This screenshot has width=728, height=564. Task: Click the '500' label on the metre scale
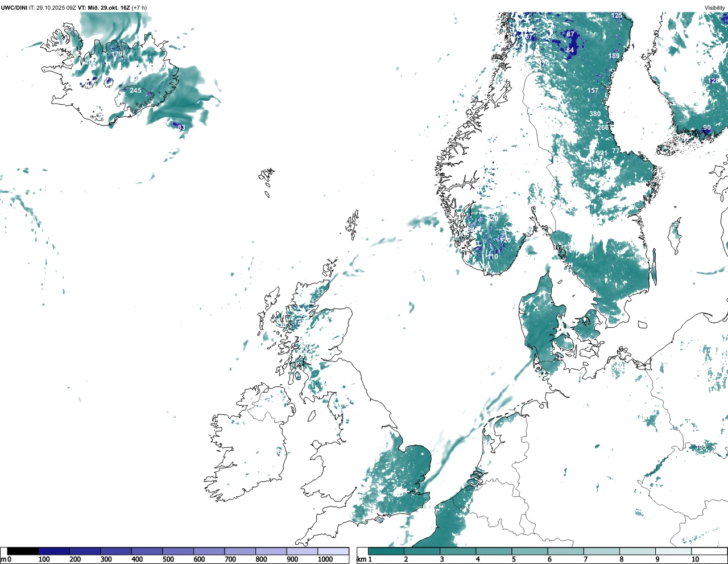tap(168, 559)
